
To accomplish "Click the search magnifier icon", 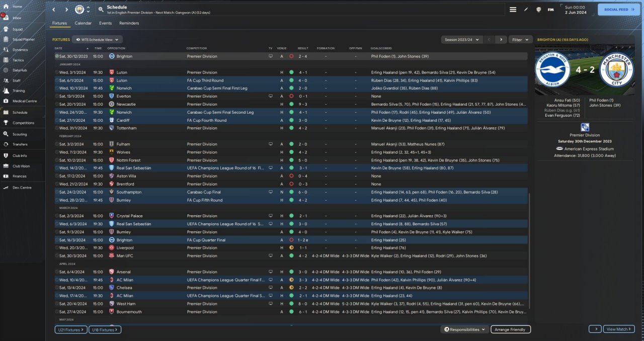I will point(101,10).
